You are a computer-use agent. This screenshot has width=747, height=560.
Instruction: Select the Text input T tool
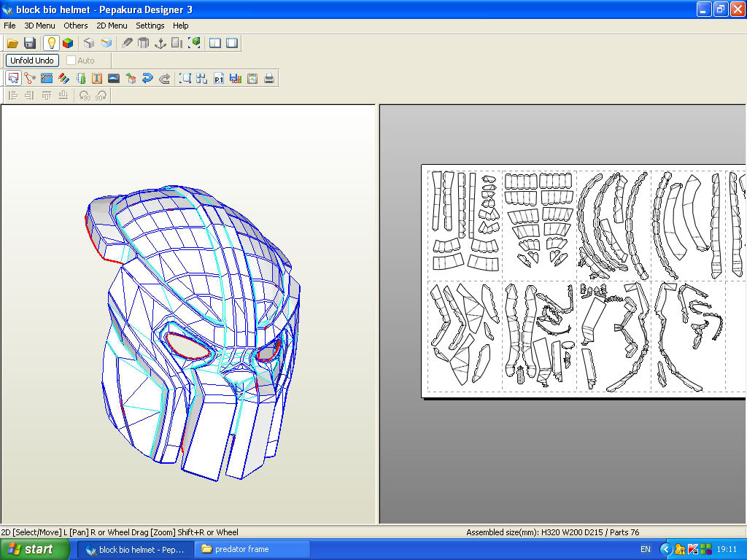coord(97,79)
